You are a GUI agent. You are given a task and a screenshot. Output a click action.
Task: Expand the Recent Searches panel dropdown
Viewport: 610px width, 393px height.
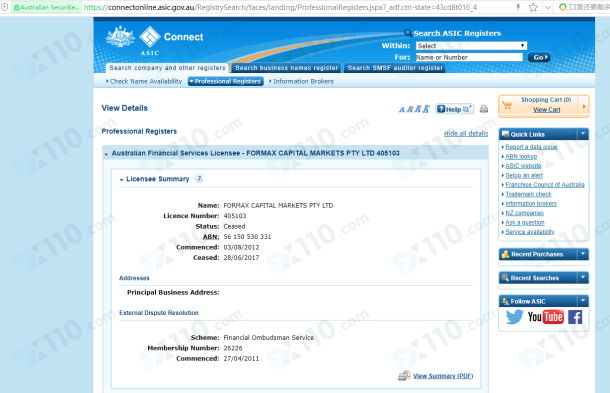583,277
